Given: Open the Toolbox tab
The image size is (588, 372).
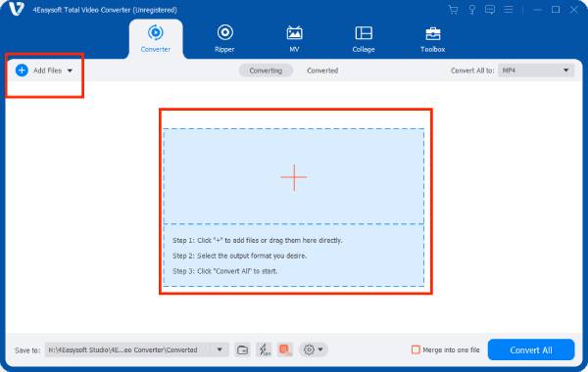Looking at the screenshot, I should [x=433, y=39].
